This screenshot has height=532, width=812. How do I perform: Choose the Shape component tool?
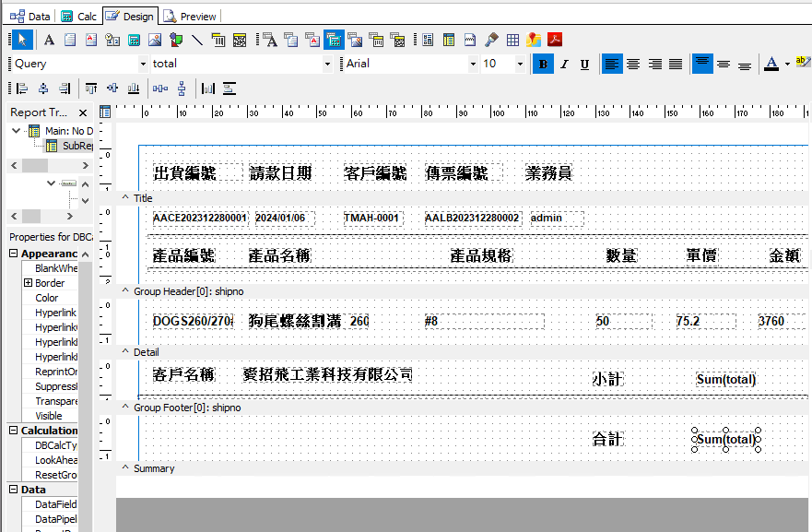pos(176,40)
